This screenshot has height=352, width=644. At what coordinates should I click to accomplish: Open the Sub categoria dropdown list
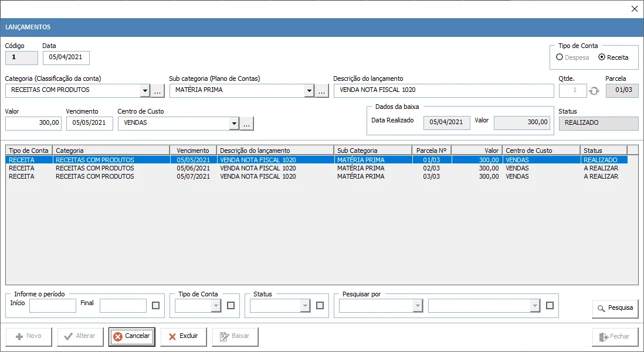pyautogui.click(x=309, y=91)
